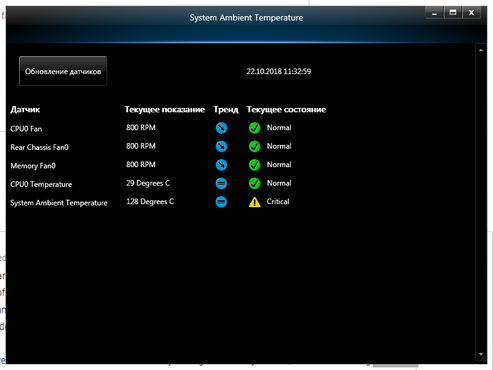The width and height of the screenshot is (493, 370).
Task: Minimize the System Ambient Temperature window
Action: pyautogui.click(x=434, y=13)
